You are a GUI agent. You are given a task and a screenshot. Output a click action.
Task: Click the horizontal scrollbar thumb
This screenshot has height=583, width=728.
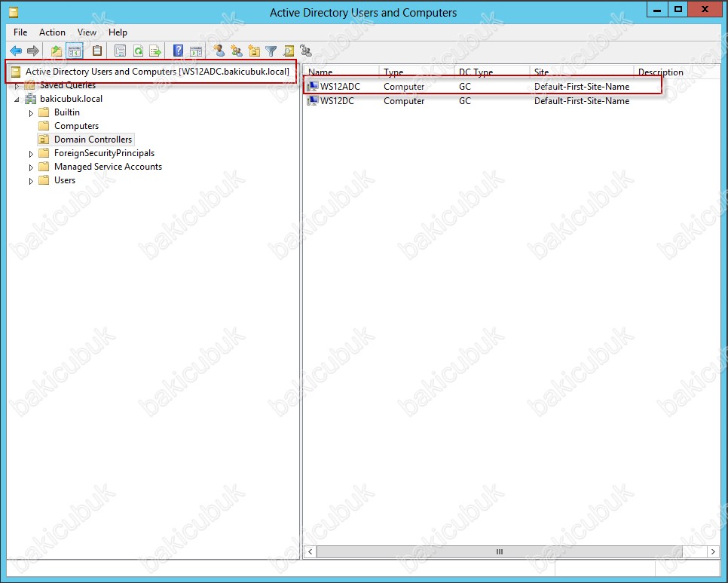(x=500, y=551)
